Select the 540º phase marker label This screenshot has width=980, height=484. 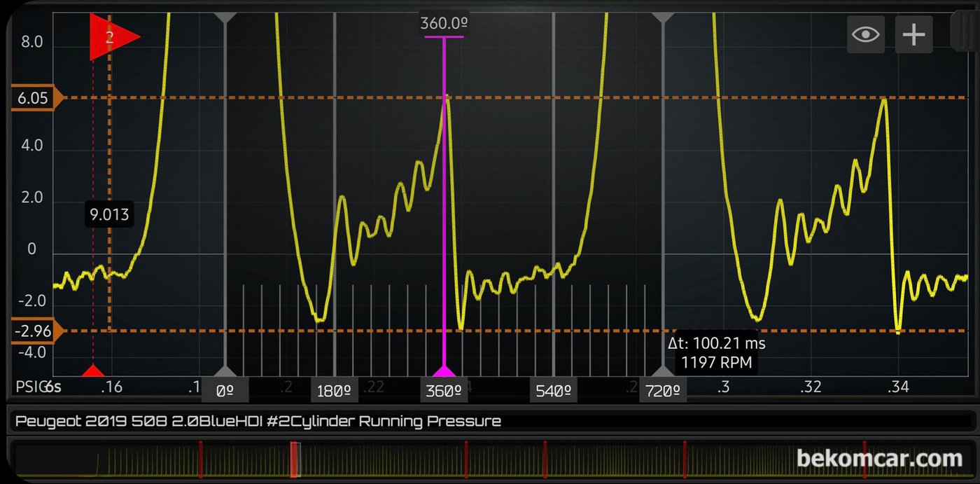(554, 391)
